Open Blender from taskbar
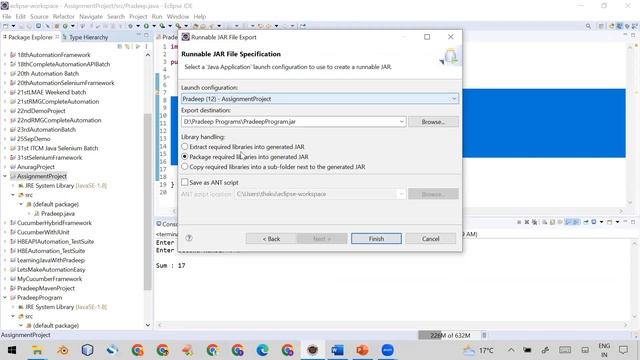 62,350
